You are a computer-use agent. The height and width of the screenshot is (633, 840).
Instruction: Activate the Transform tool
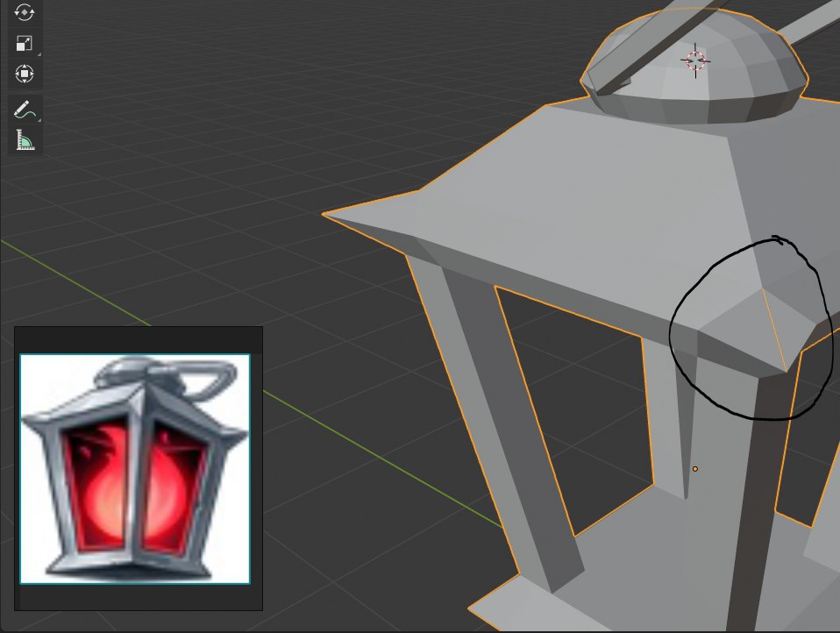tap(24, 74)
